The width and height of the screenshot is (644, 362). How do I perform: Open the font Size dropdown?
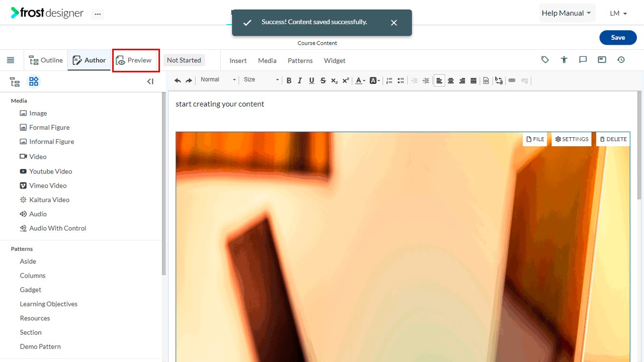click(x=261, y=80)
